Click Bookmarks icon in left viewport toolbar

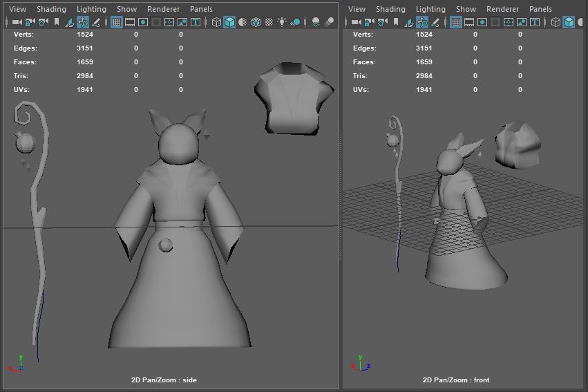(56, 22)
